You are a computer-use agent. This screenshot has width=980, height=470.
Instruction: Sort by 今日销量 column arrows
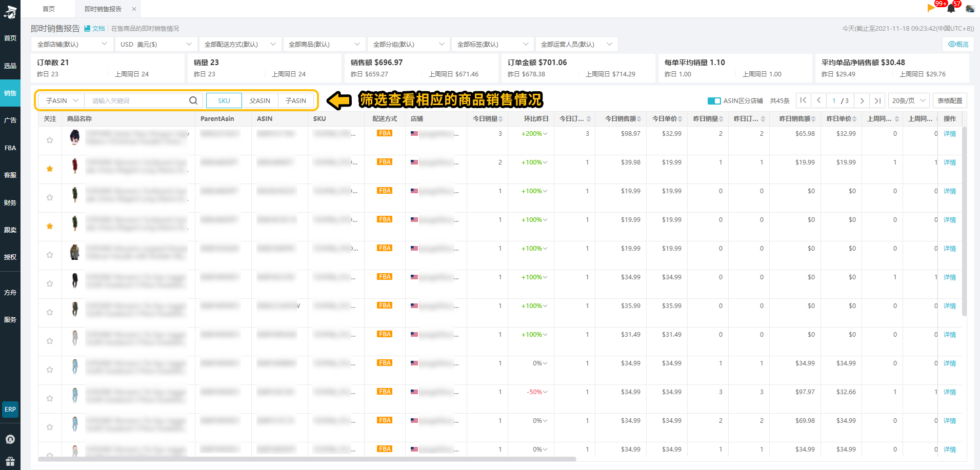(x=501, y=119)
